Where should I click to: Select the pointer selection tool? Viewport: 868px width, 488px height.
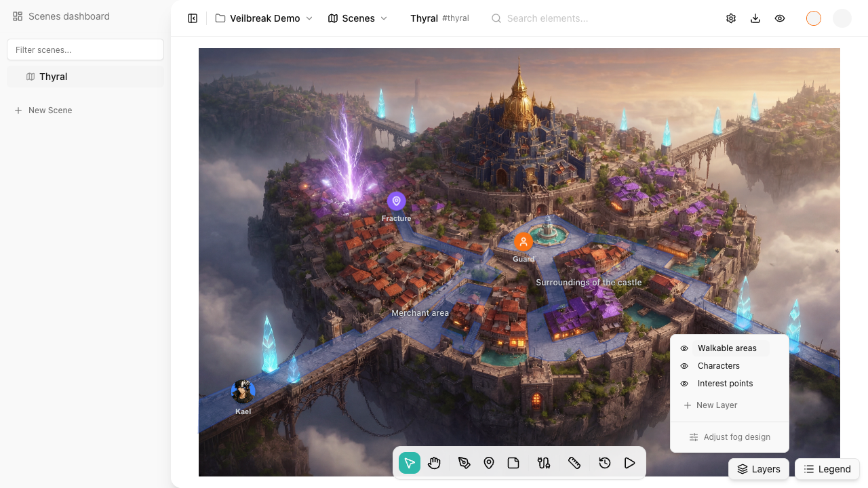point(410,463)
